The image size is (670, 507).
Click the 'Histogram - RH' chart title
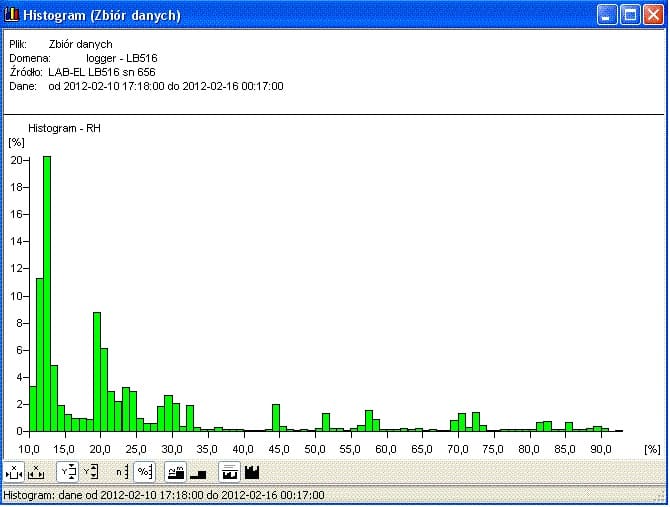click(x=64, y=128)
